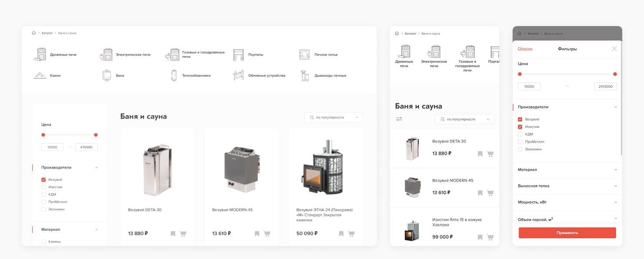Click the 2413000 maximum price field
Screen dimensions: 644x259
[606, 86]
